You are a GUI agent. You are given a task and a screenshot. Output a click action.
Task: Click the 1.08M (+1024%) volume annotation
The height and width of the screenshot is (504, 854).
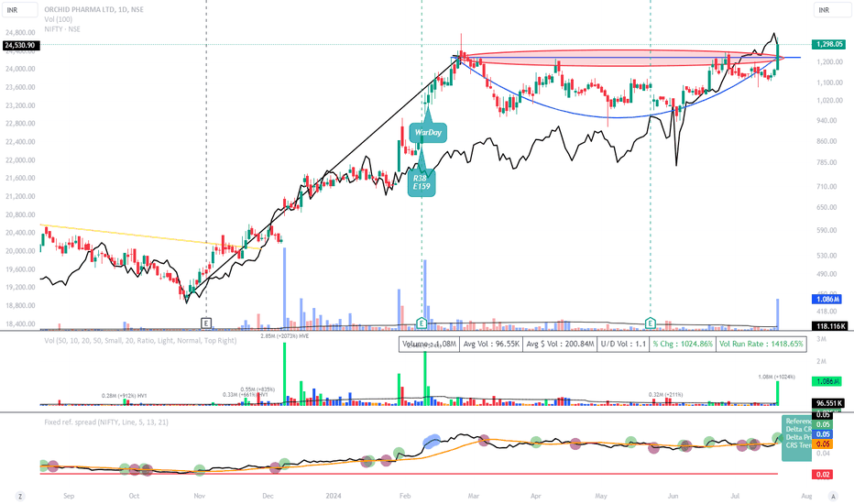(x=776, y=377)
